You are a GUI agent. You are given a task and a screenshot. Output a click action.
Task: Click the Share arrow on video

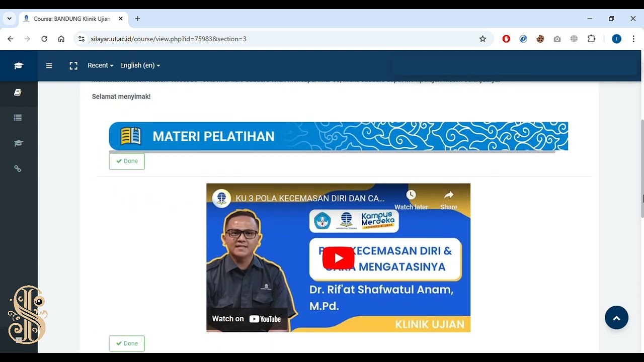449,200
